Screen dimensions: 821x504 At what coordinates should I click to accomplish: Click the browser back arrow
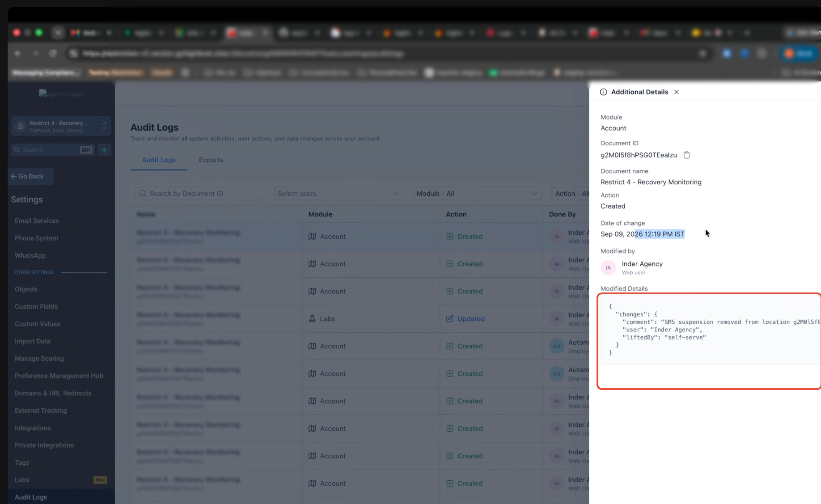tap(18, 54)
